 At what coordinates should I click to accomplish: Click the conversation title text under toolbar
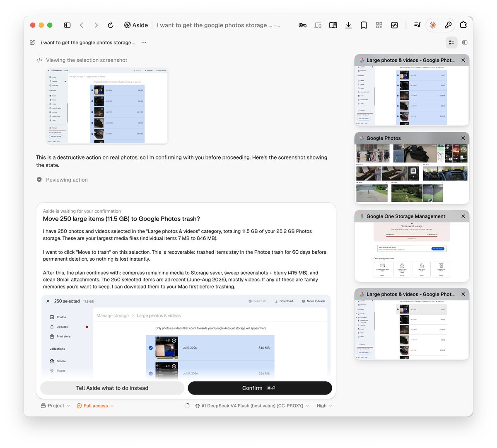tap(88, 42)
